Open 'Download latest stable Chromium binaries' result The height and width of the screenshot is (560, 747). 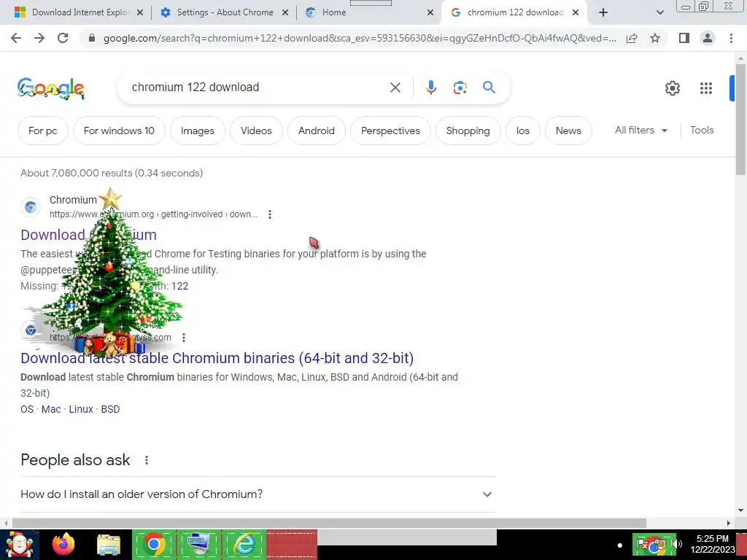click(217, 358)
